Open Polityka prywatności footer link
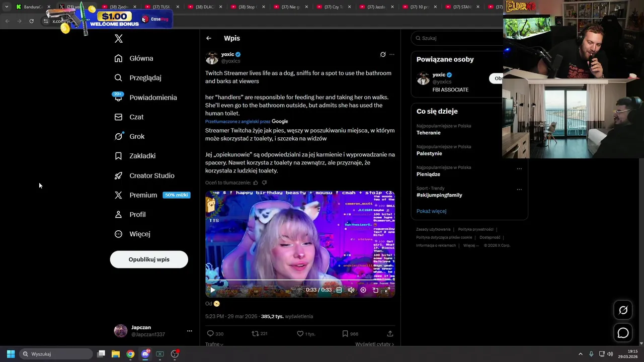This screenshot has height=362, width=644. 475,229
